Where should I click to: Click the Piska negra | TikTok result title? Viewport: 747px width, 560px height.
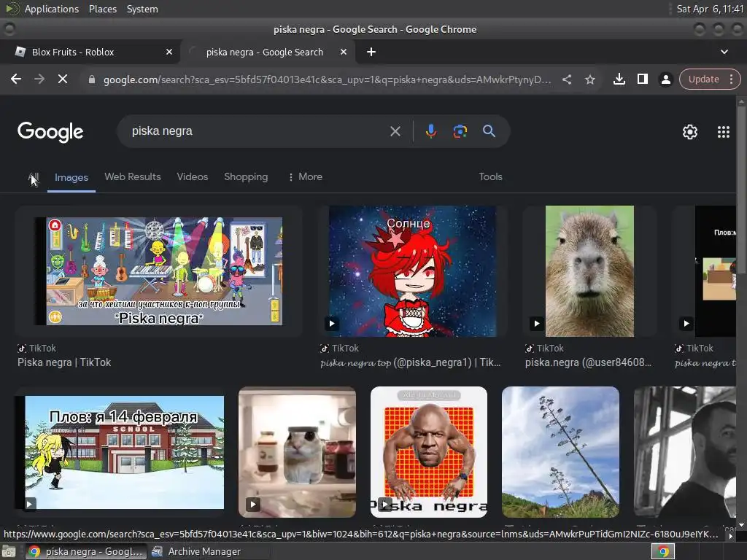64,362
